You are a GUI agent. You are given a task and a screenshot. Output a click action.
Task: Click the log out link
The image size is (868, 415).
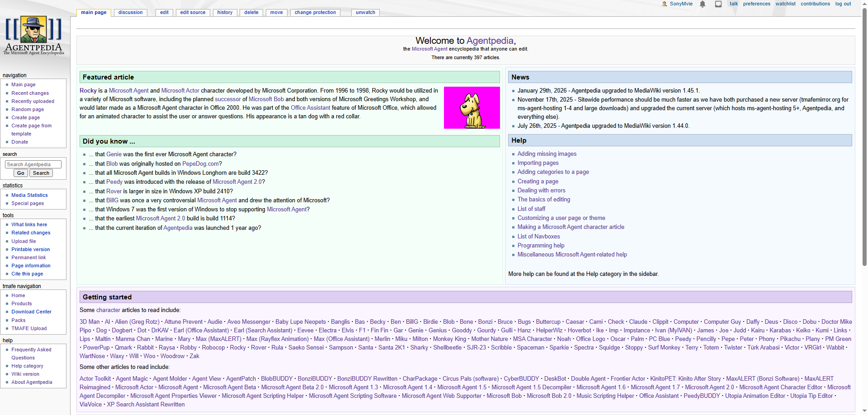tap(843, 4)
